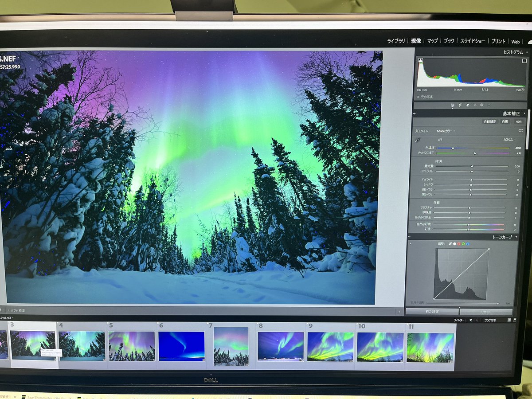Enable the 元の写真 checkbox

[x=418, y=97]
